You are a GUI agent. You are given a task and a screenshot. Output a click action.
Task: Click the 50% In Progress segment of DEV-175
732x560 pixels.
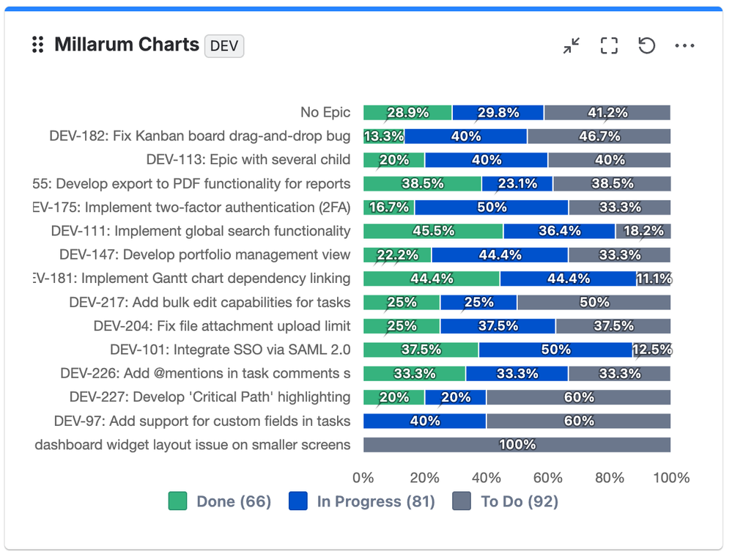point(492,207)
